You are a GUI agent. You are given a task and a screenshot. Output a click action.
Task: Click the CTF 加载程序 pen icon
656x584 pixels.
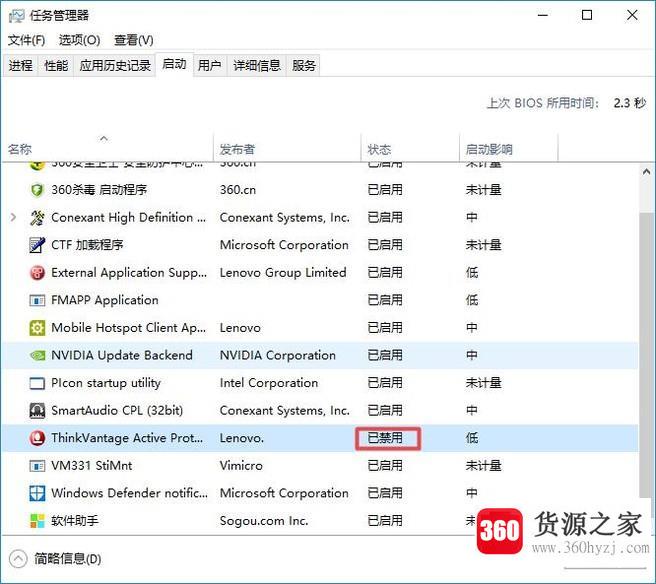(37, 245)
